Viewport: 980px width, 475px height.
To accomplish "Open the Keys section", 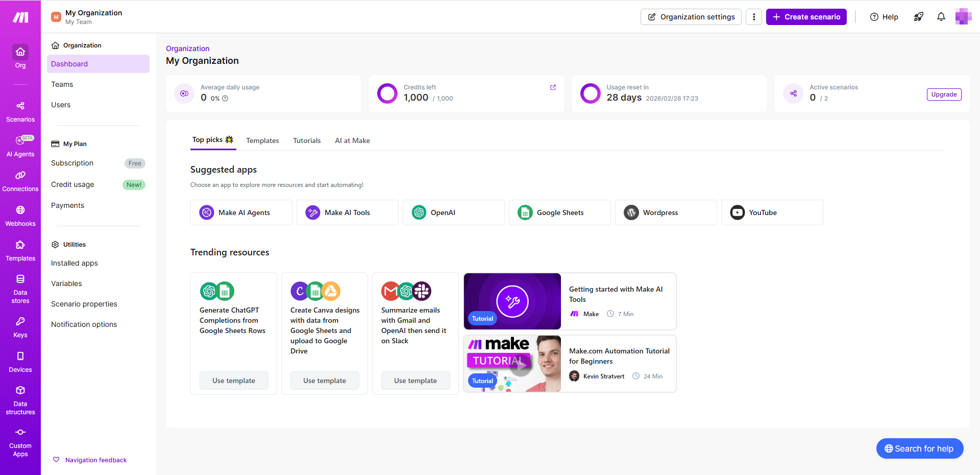I will click(x=20, y=327).
